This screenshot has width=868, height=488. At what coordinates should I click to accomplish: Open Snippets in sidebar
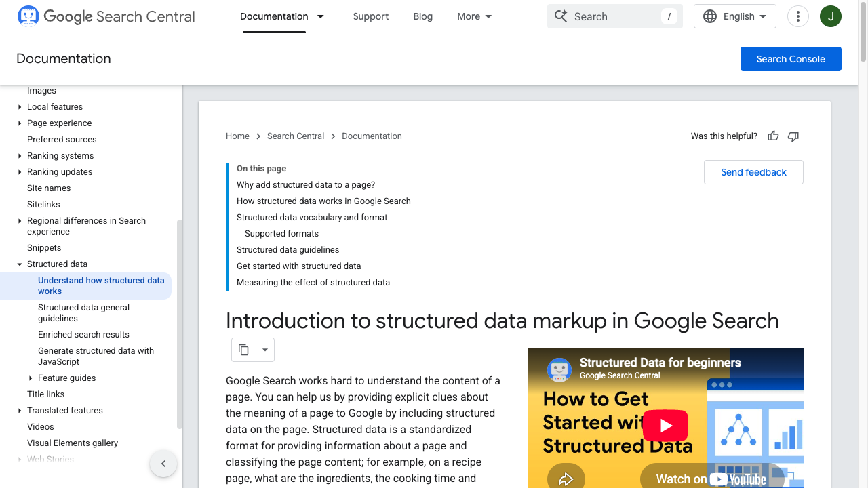coord(44,248)
